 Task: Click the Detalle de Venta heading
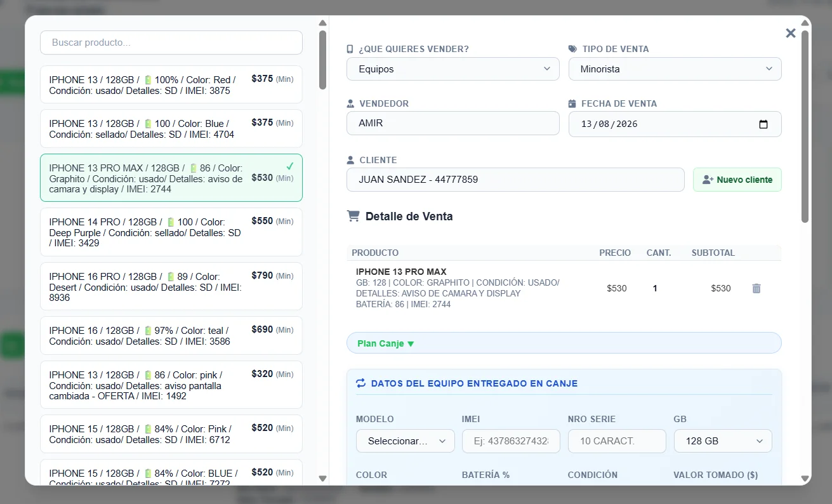[x=409, y=216]
